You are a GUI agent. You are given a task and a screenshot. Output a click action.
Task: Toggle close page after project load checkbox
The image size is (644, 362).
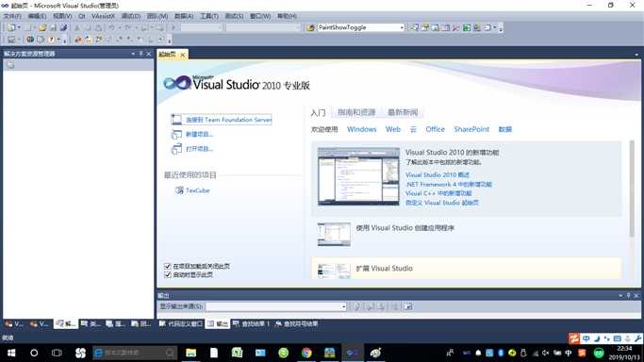point(168,266)
